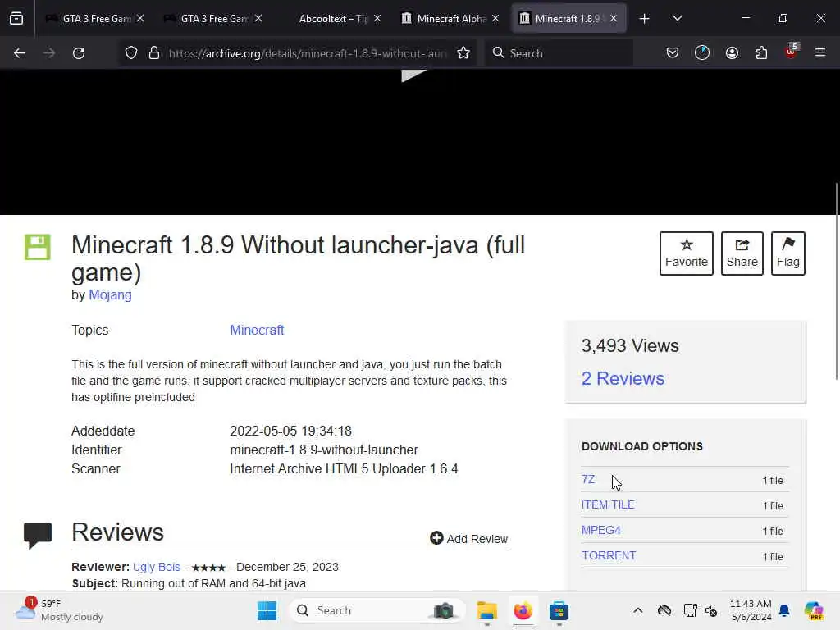
Task: Select the identifier text minecraft-1.8.9-without-launcher
Action: pos(324,450)
